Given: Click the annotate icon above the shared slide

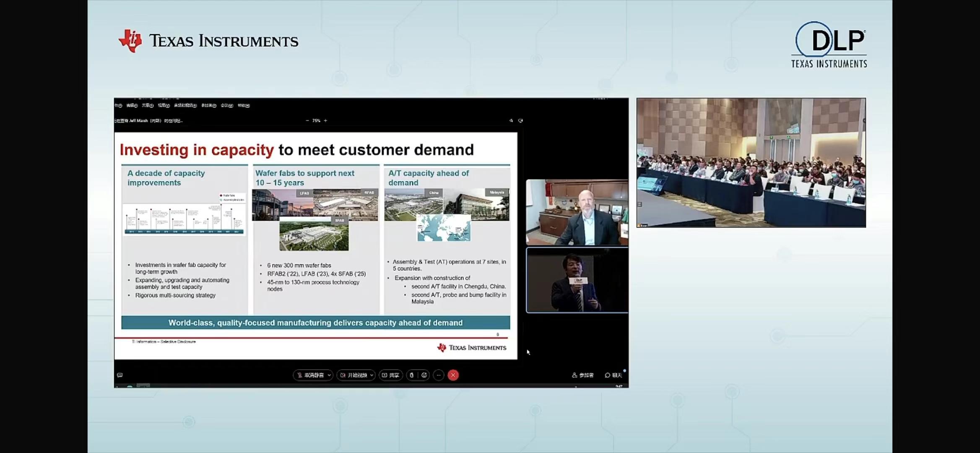Looking at the screenshot, I should click(x=511, y=120).
